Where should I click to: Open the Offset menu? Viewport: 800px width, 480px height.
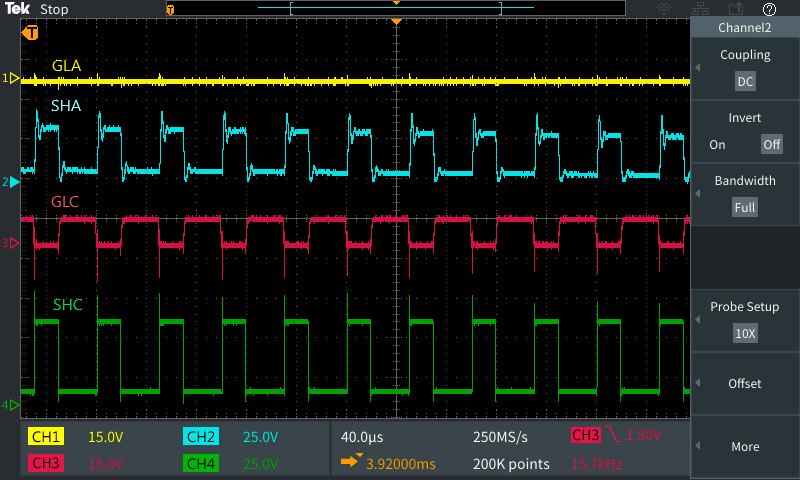[x=744, y=384]
